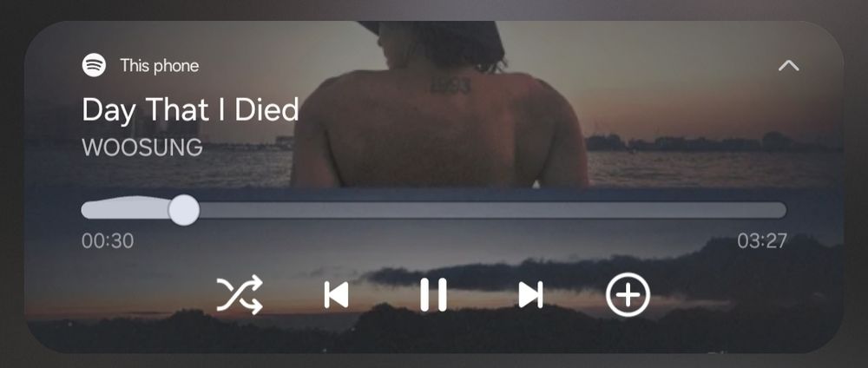Jump to start of the played progress section
The width and height of the screenshot is (868, 368).
tap(85, 210)
